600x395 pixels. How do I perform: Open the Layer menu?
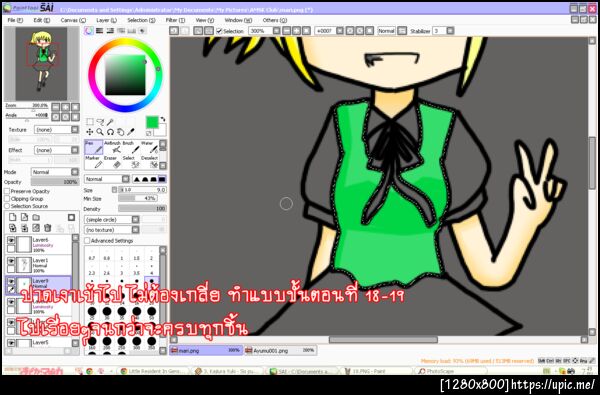point(106,20)
